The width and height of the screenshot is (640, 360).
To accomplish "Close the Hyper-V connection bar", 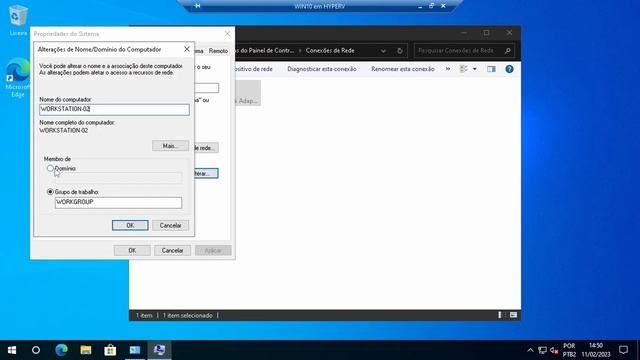I will [x=443, y=6].
